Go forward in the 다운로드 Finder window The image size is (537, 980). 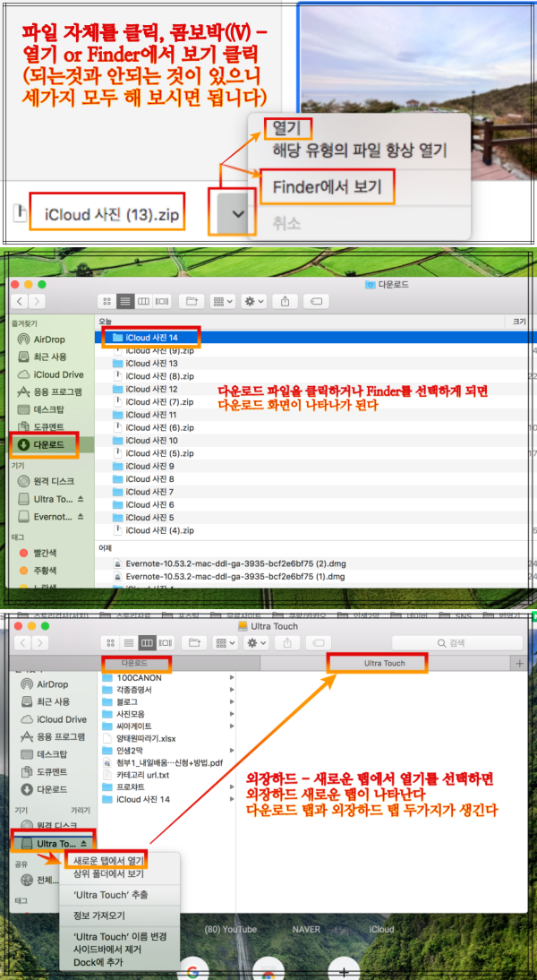coord(37,301)
